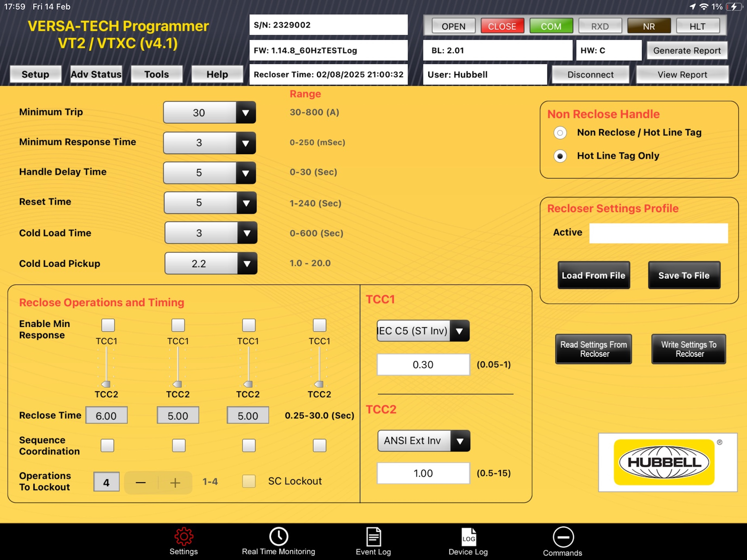The height and width of the screenshot is (560, 747).
Task: Enable Min Response for second reclose operation
Action: point(178,325)
